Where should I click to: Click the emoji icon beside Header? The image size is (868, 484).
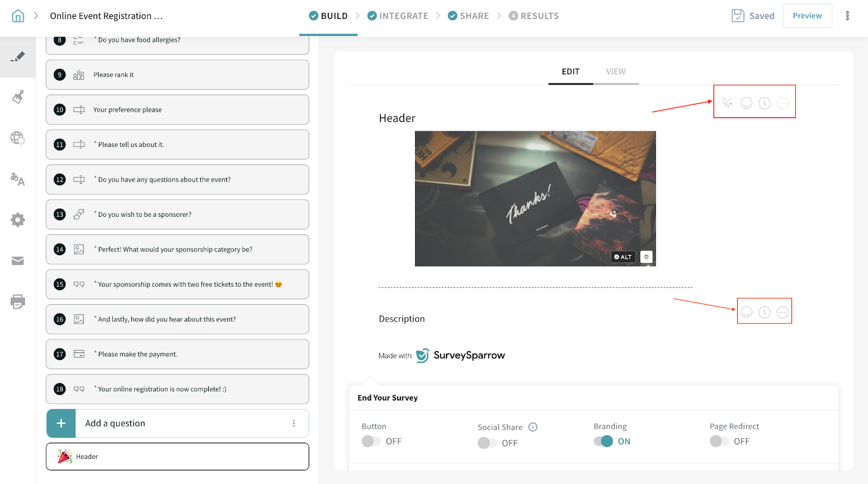point(746,103)
